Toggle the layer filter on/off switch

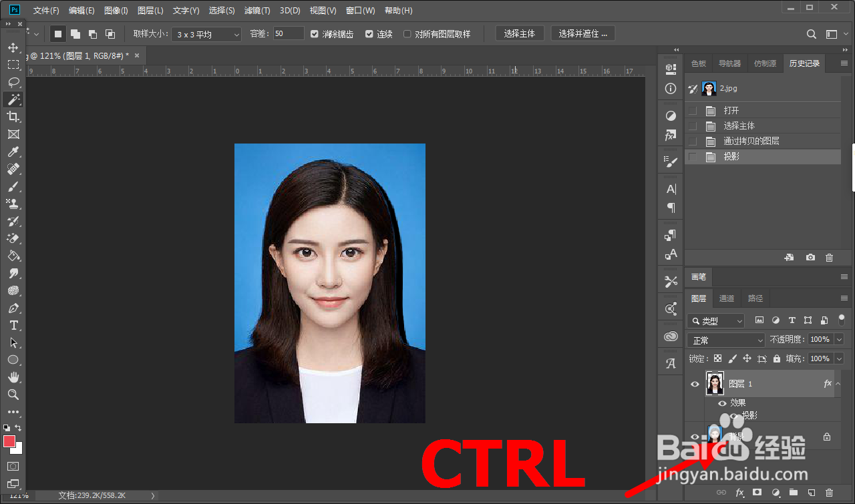click(842, 319)
